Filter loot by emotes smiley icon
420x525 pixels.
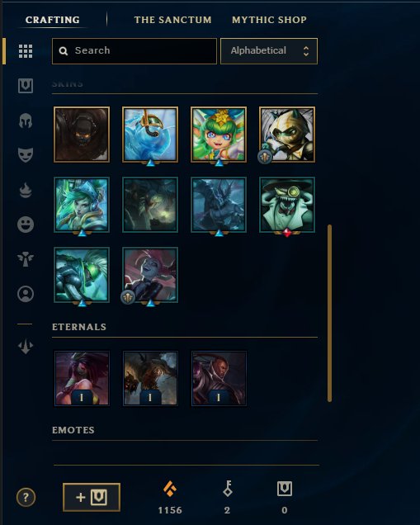tap(26, 225)
